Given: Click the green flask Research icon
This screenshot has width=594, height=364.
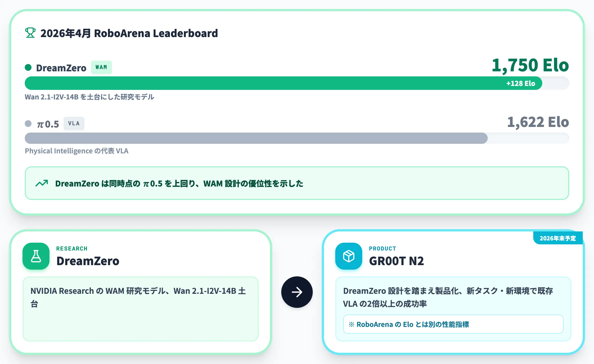Looking at the screenshot, I should pos(36,256).
